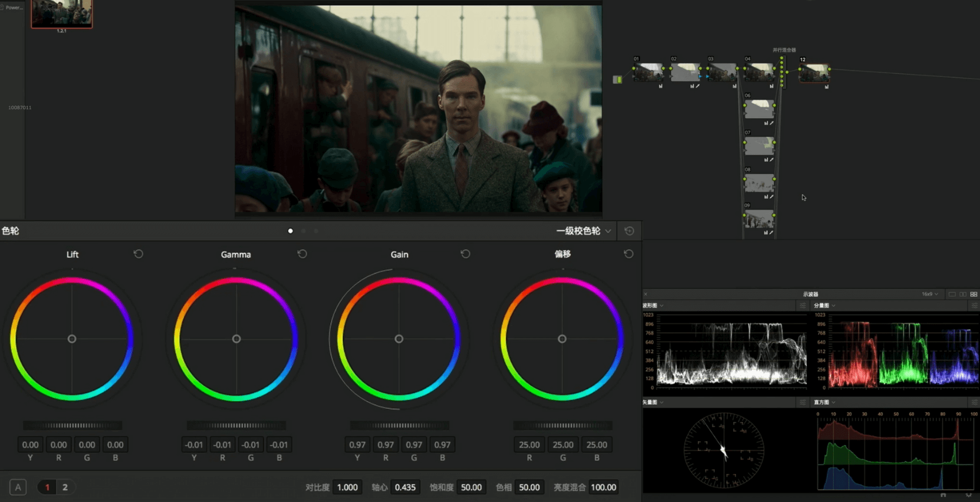980x502 pixels.
Task: Click the Gamma master wheel jog slider
Action: pyautogui.click(x=236, y=425)
